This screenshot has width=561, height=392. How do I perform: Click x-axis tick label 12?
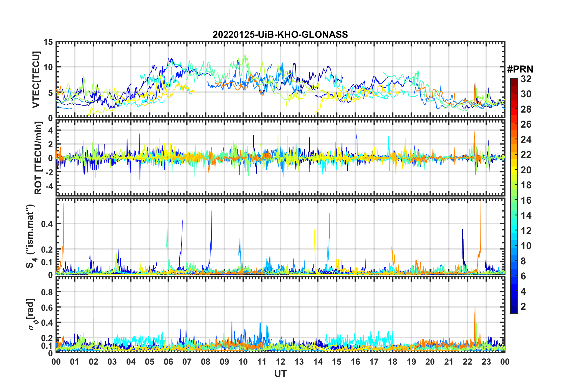point(280,362)
